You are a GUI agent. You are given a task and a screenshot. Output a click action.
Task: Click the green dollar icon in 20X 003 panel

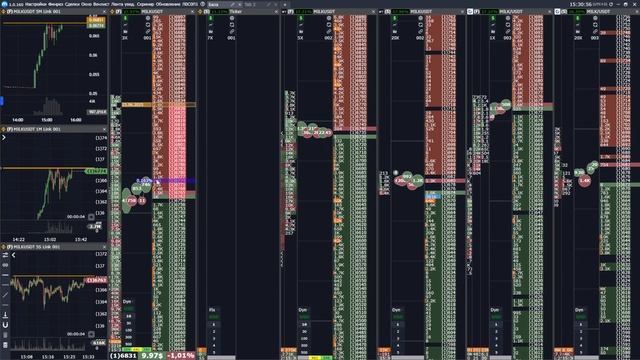[578, 18]
